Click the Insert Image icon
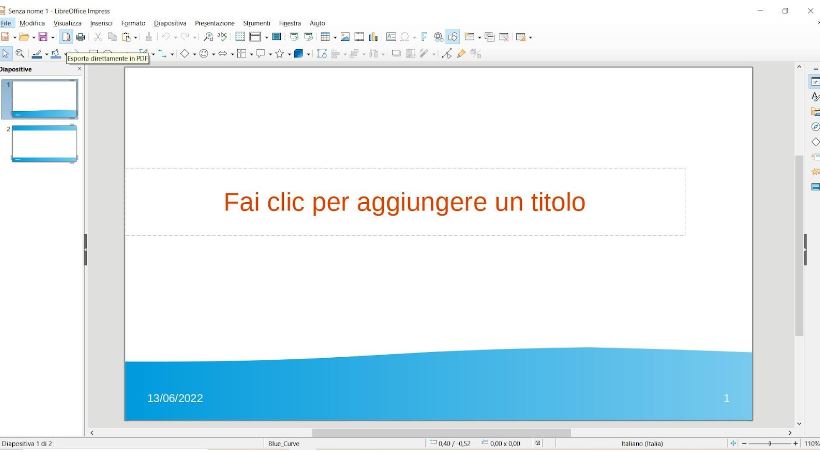 click(x=345, y=37)
